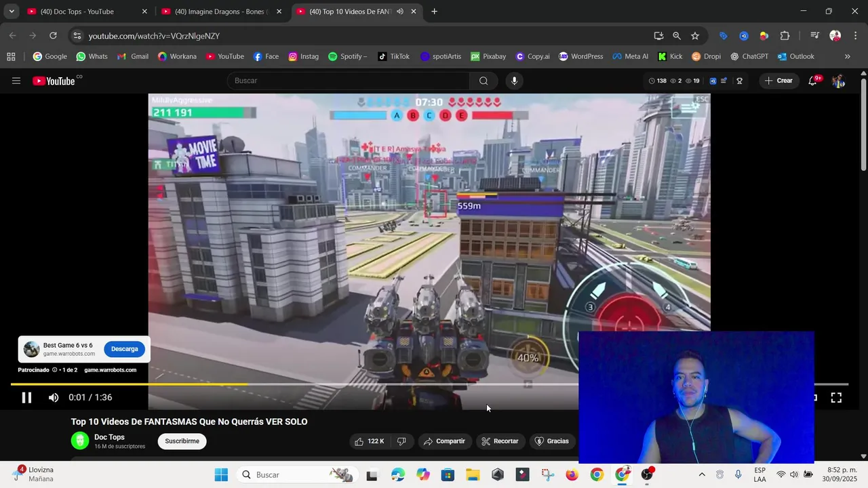Open Chrome three-dot menu
The image size is (868, 488).
click(x=855, y=36)
